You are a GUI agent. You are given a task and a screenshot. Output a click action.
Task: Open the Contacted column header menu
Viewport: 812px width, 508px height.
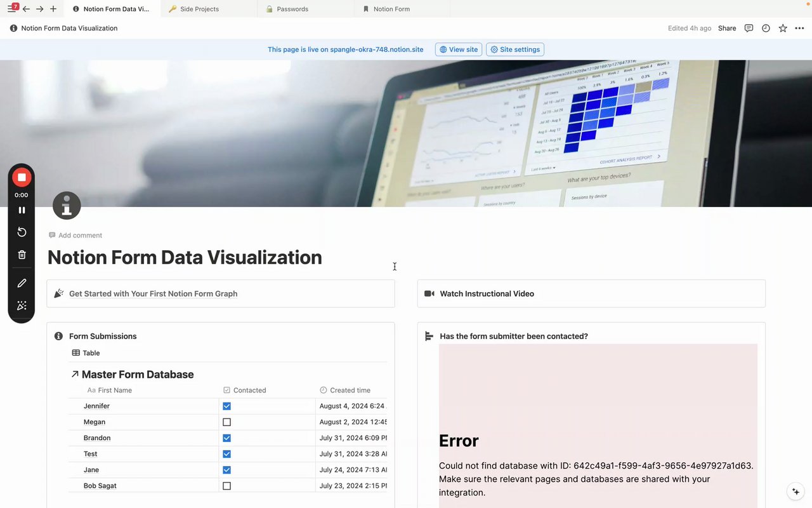coord(267,391)
